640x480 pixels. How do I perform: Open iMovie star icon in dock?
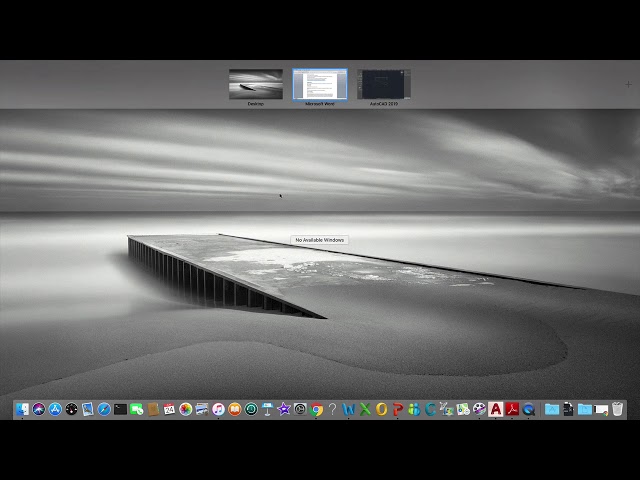click(x=284, y=409)
